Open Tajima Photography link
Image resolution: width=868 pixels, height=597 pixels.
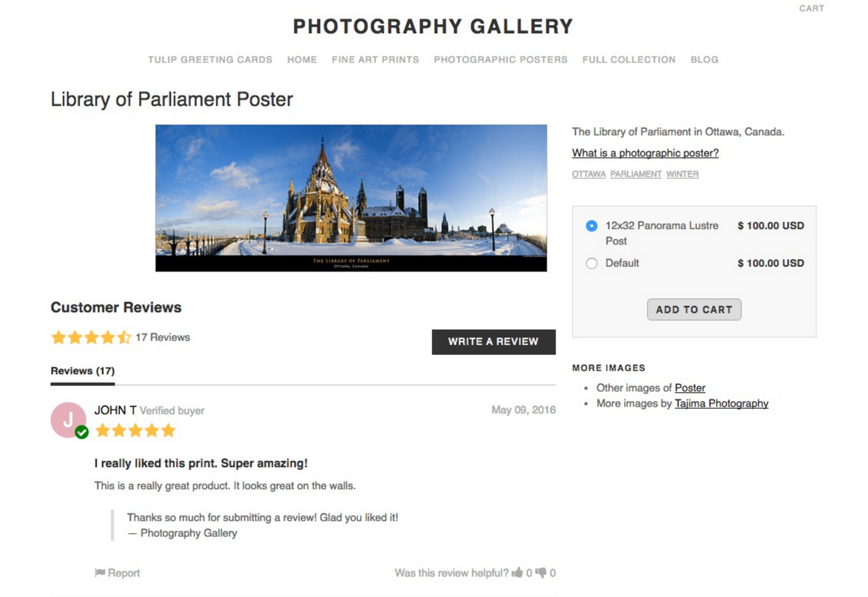click(721, 403)
